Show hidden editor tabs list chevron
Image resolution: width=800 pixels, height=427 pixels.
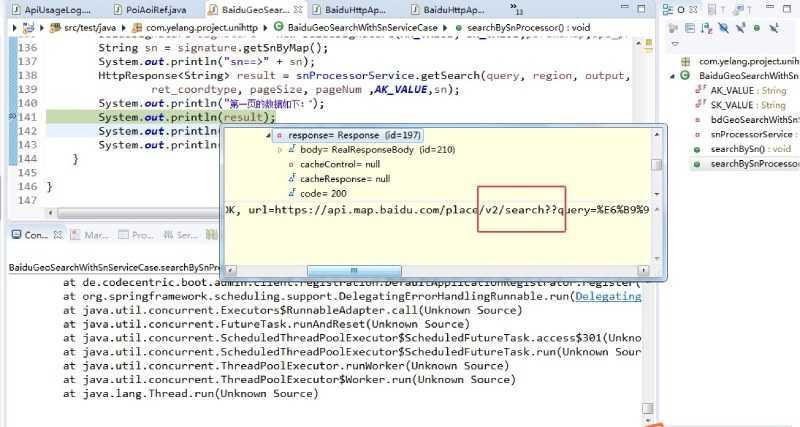516,8
